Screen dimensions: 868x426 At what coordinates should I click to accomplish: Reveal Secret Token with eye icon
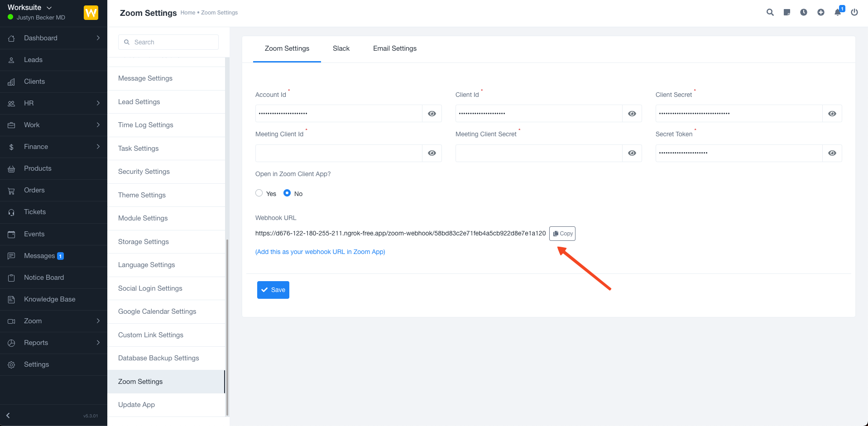[x=832, y=153]
